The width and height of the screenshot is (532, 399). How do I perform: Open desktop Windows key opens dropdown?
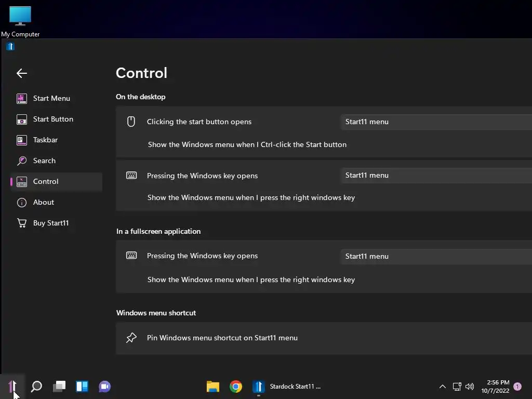point(436,176)
